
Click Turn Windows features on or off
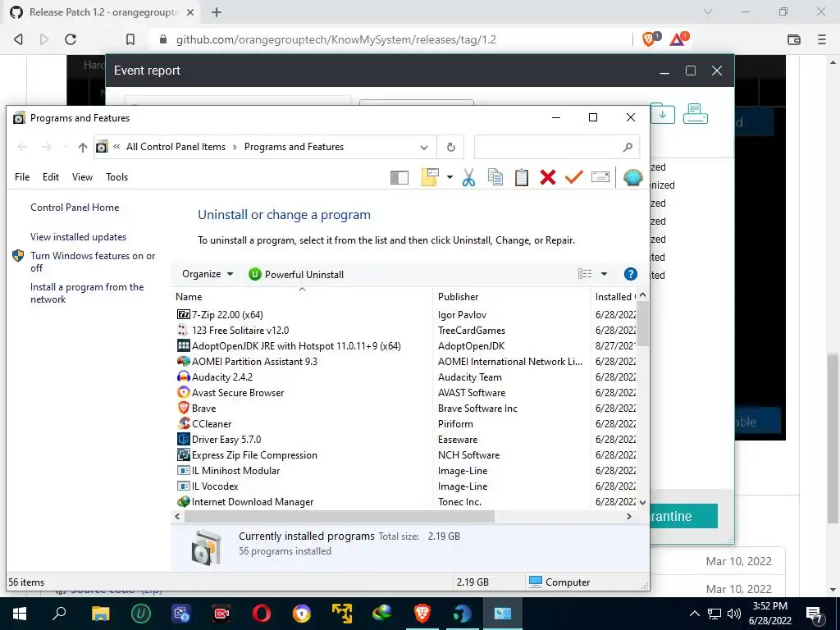tap(93, 262)
